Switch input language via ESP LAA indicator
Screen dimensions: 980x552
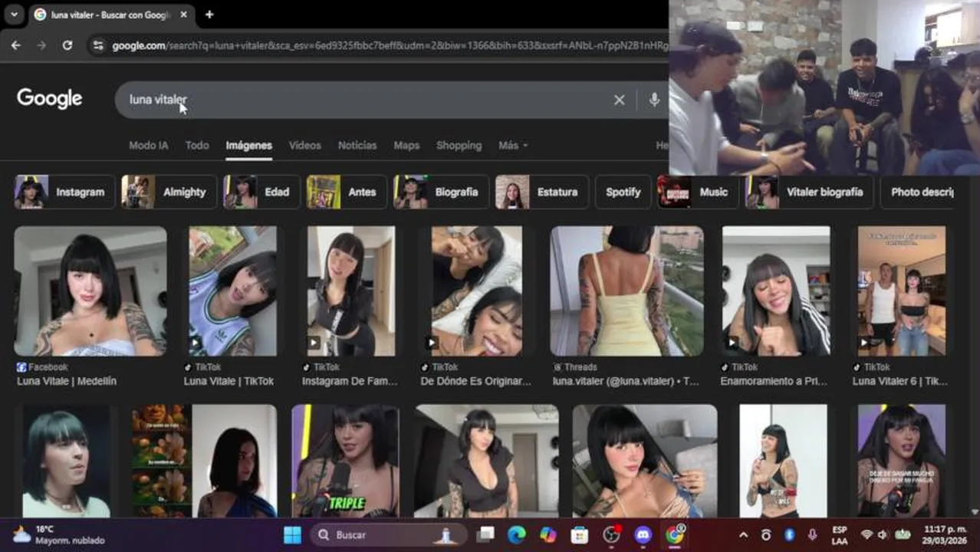pos(840,534)
